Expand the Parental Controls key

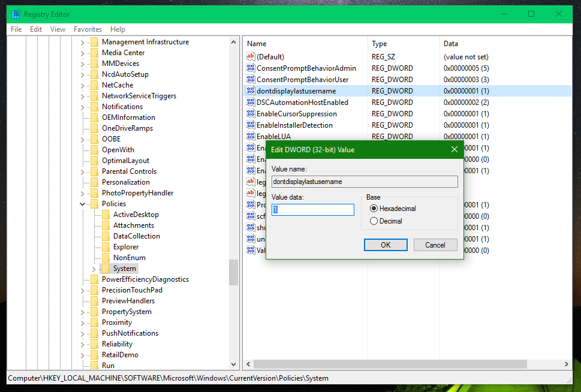pos(82,172)
